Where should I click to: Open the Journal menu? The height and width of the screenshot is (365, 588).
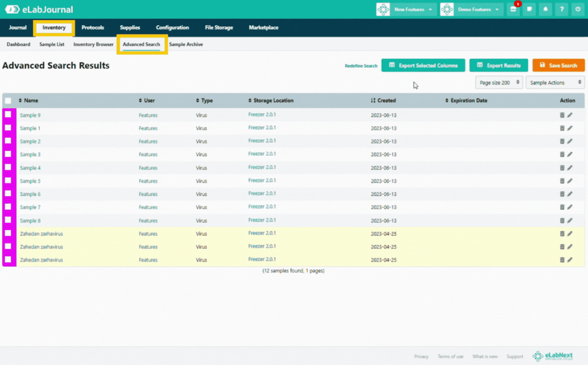tap(18, 27)
